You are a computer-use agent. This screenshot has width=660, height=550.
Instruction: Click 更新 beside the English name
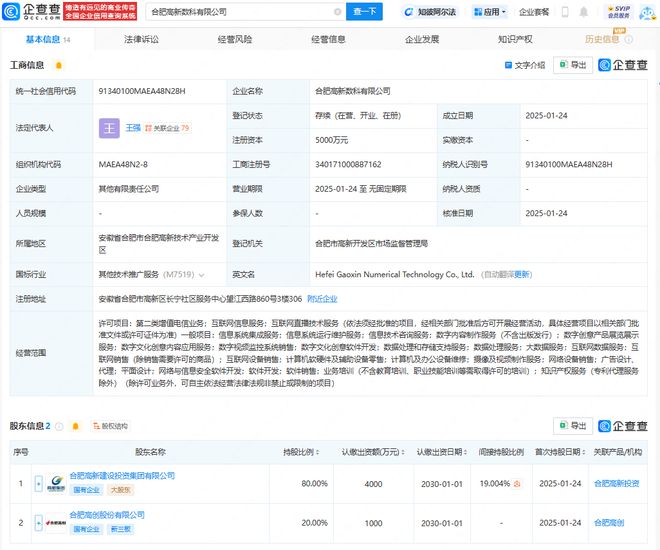click(x=522, y=275)
